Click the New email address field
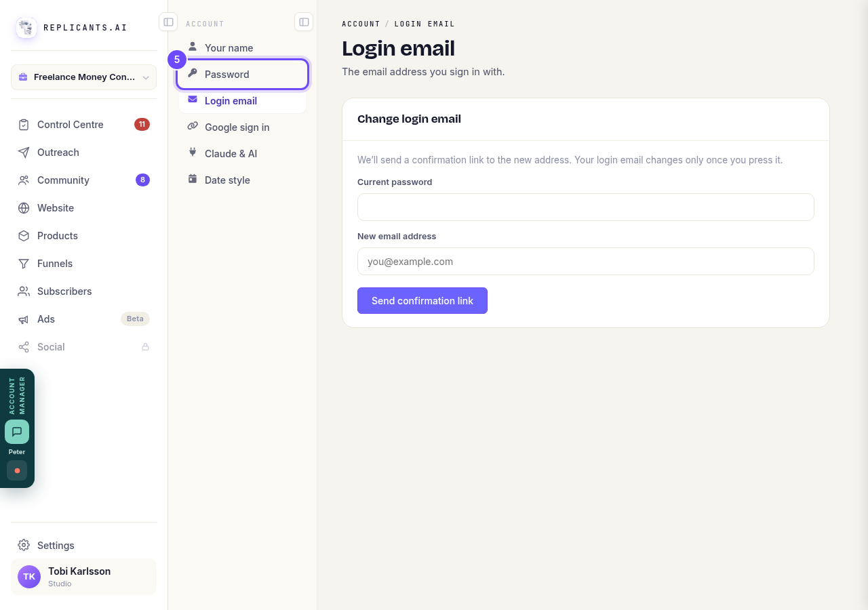 [586, 261]
